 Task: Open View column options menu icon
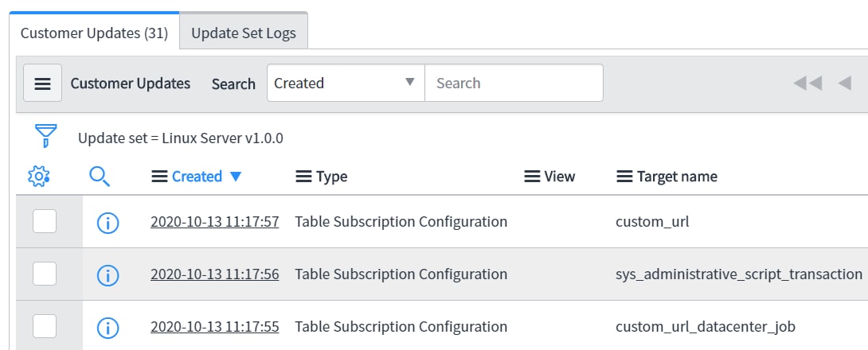[532, 177]
